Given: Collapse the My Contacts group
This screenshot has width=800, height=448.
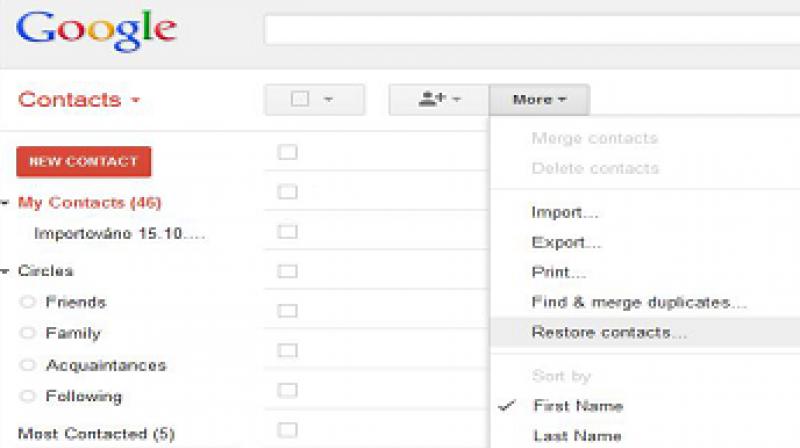Looking at the screenshot, I should coord(5,203).
